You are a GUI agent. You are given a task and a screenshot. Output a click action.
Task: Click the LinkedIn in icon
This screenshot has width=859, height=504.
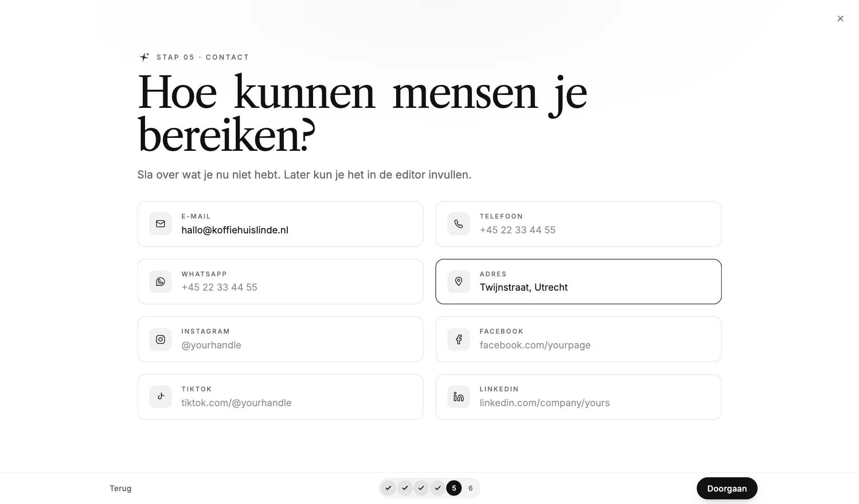(x=459, y=397)
